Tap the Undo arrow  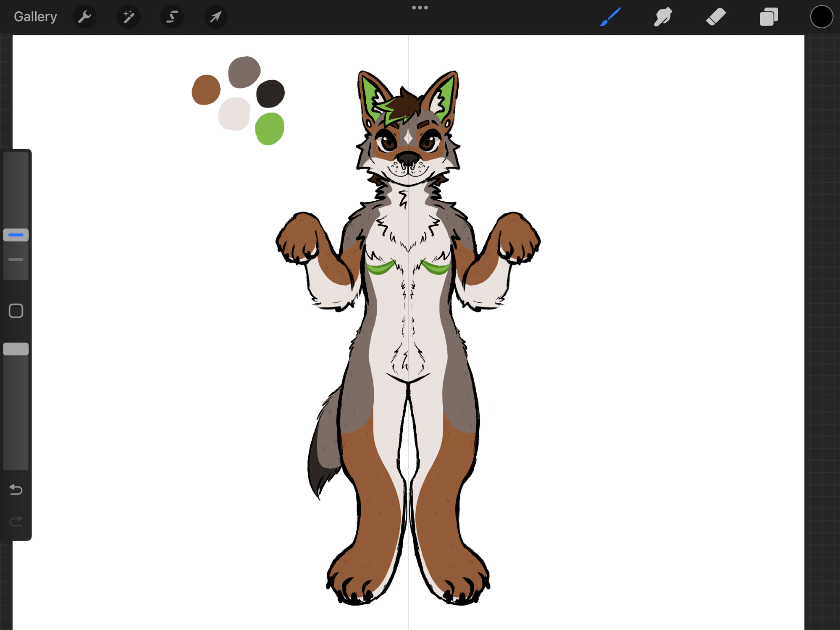16,490
